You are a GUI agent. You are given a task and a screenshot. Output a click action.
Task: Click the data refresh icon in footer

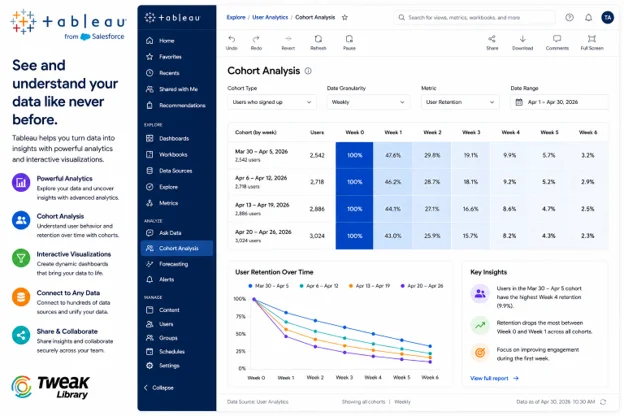click(x=603, y=402)
